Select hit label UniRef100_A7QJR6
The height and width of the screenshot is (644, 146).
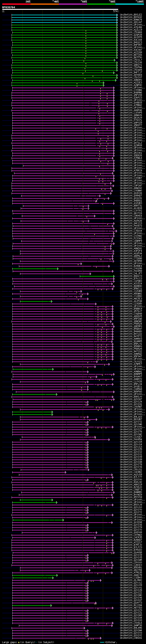tap(131, 27)
